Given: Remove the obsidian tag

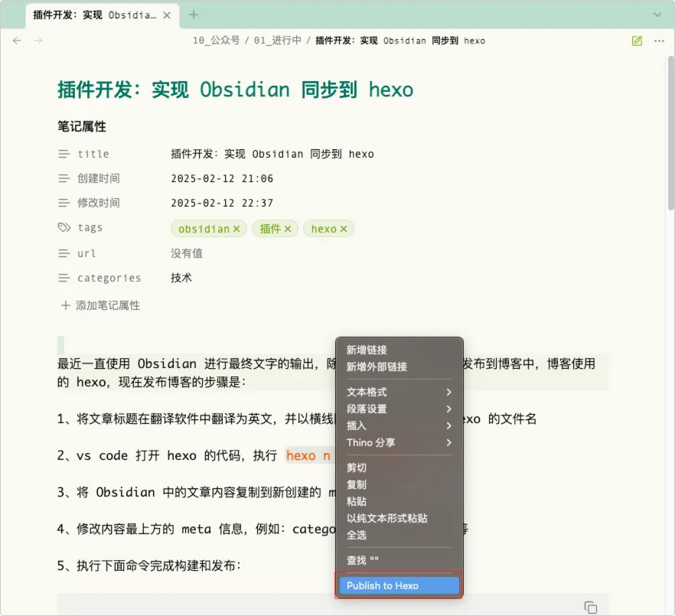Looking at the screenshot, I should pyautogui.click(x=236, y=229).
